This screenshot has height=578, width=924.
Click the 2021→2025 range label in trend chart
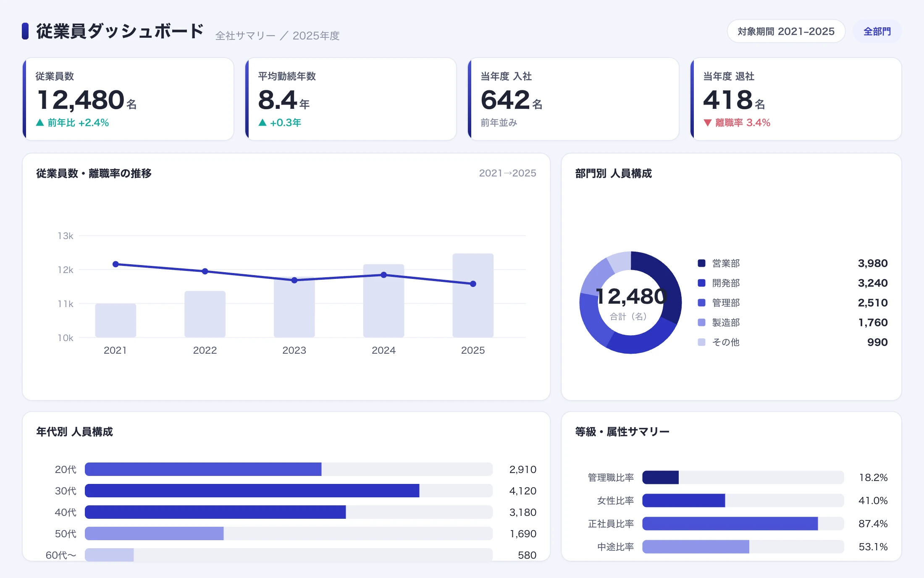point(507,173)
